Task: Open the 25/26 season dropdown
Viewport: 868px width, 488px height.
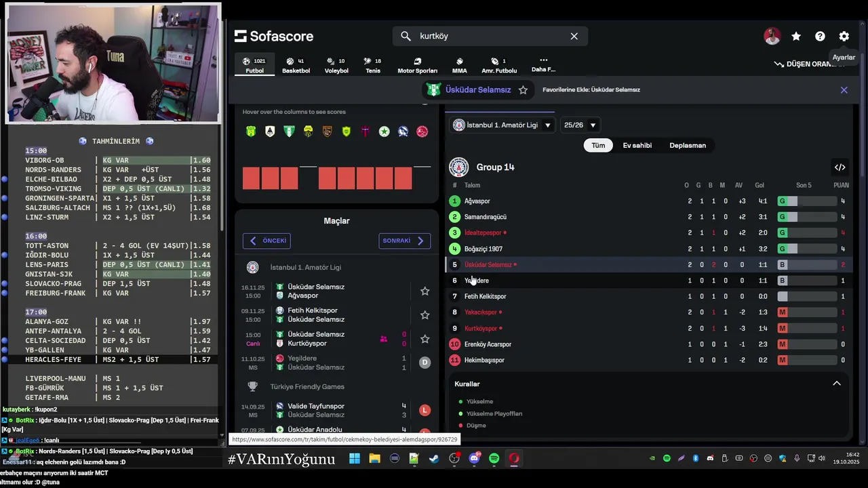Action: click(x=580, y=125)
